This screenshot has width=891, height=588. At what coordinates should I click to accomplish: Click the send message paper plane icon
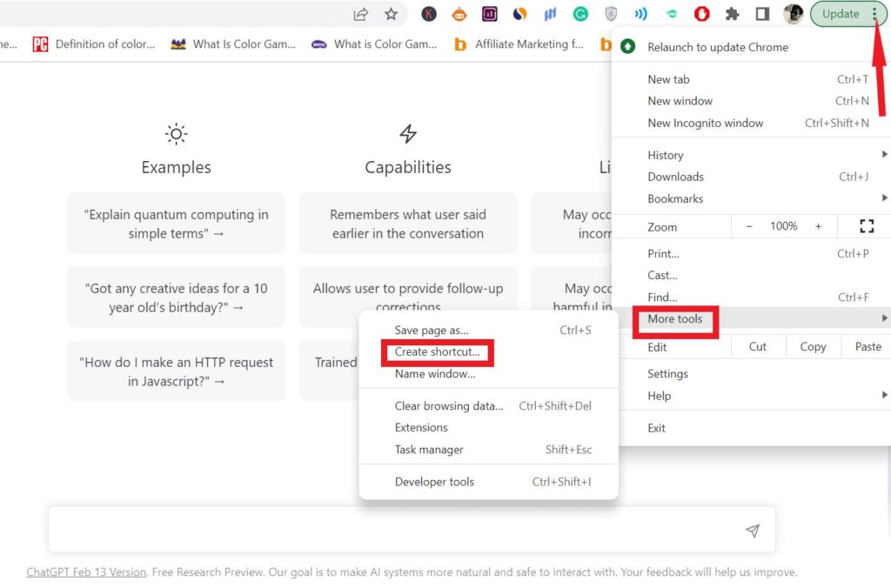tap(753, 531)
